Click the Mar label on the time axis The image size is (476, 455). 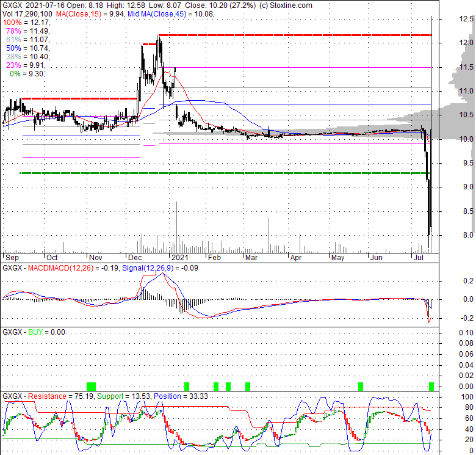pyautogui.click(x=251, y=258)
